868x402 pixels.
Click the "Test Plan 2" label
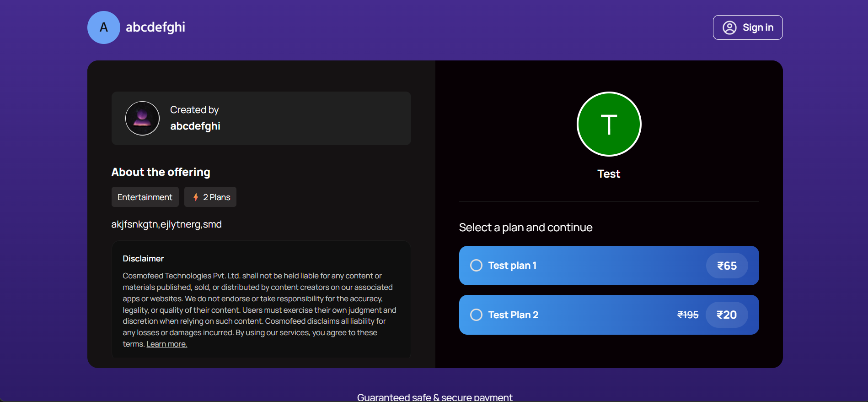pos(513,315)
